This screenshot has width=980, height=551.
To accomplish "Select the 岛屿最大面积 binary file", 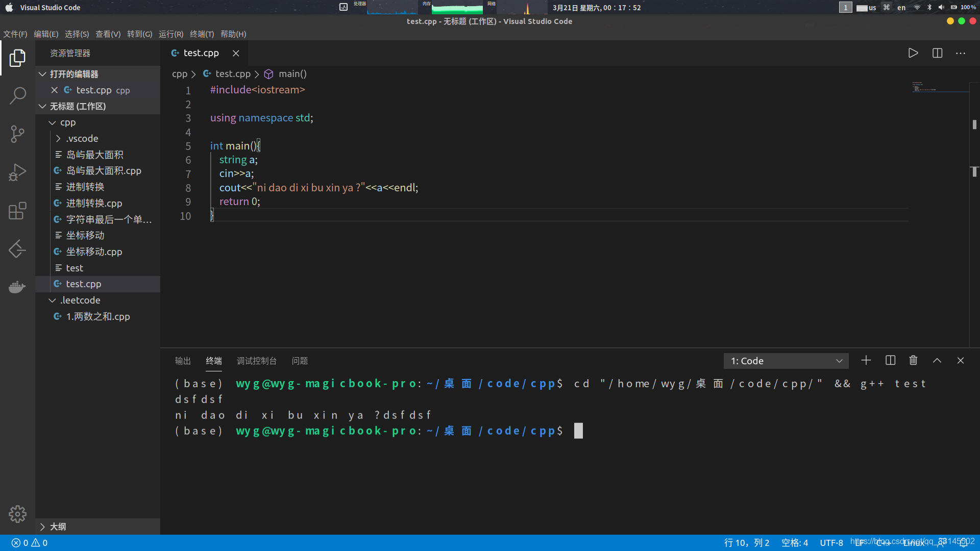I will click(97, 155).
